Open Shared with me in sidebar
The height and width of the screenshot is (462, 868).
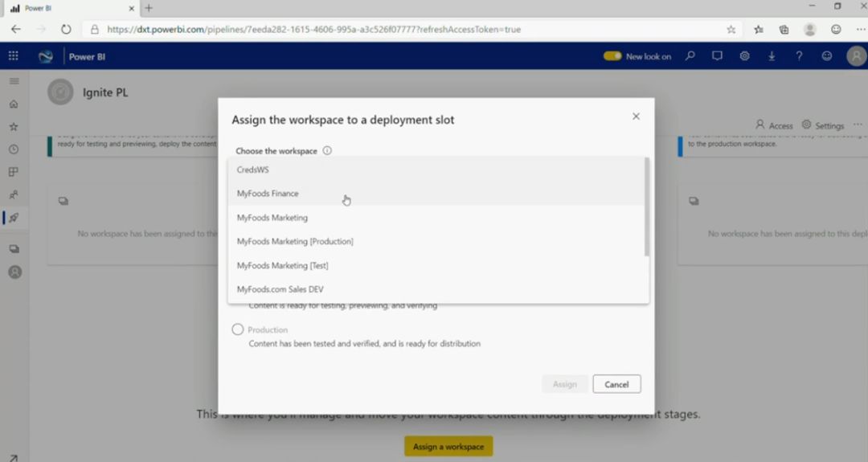pyautogui.click(x=14, y=194)
